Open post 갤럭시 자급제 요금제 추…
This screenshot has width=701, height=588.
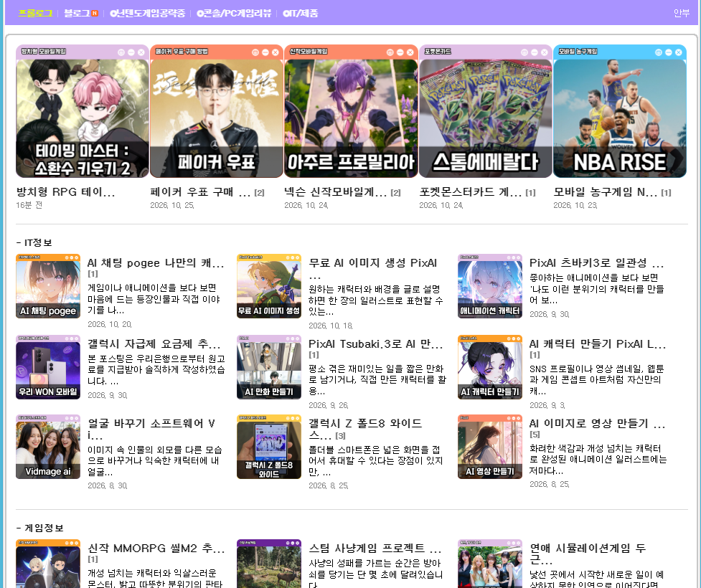tap(154, 343)
